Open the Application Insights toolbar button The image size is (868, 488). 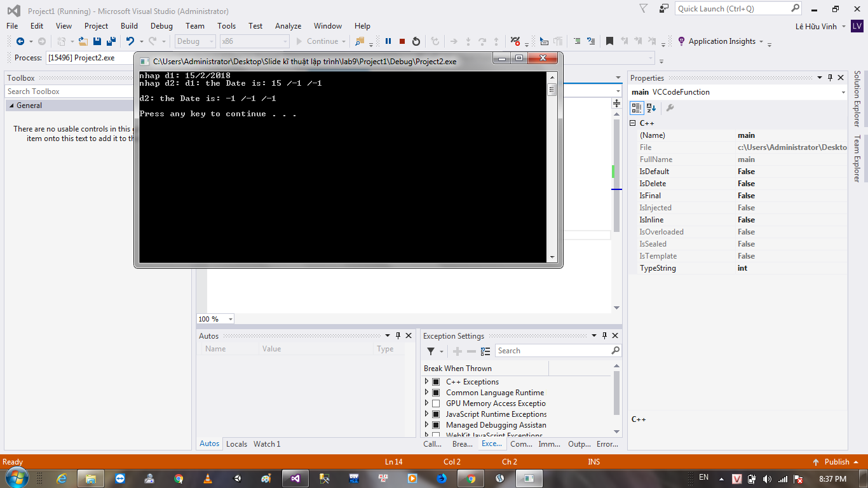[x=721, y=41]
